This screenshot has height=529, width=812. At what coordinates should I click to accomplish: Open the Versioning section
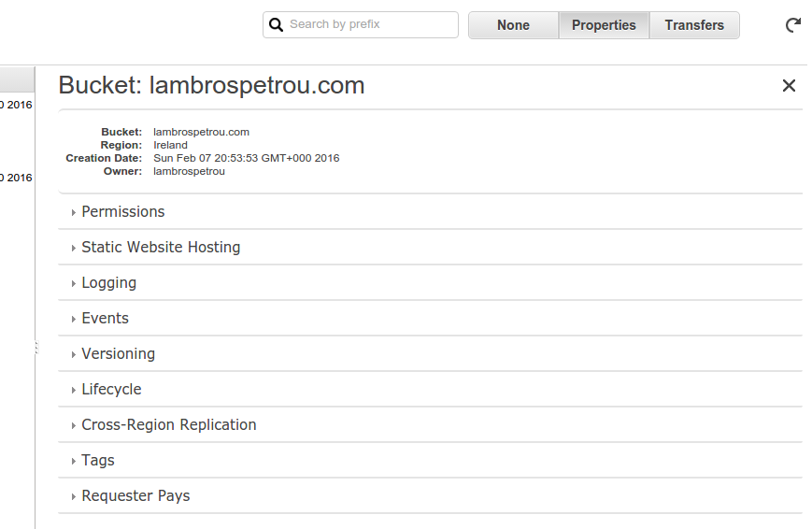click(119, 354)
